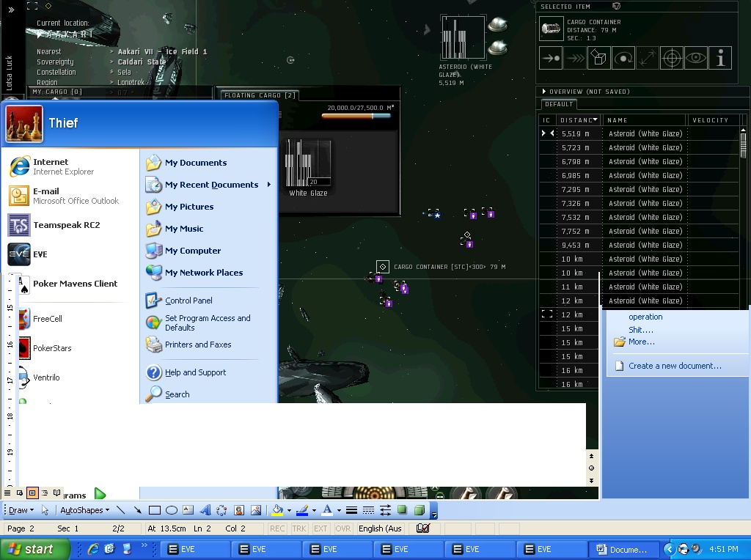Toggle EXT extend selection mode
751x560 pixels.
tap(320, 528)
